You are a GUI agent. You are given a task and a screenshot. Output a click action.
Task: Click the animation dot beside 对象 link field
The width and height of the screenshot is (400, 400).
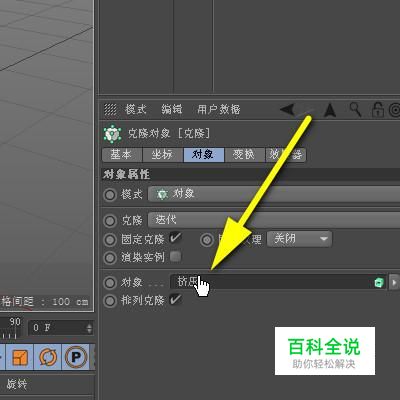(110, 283)
